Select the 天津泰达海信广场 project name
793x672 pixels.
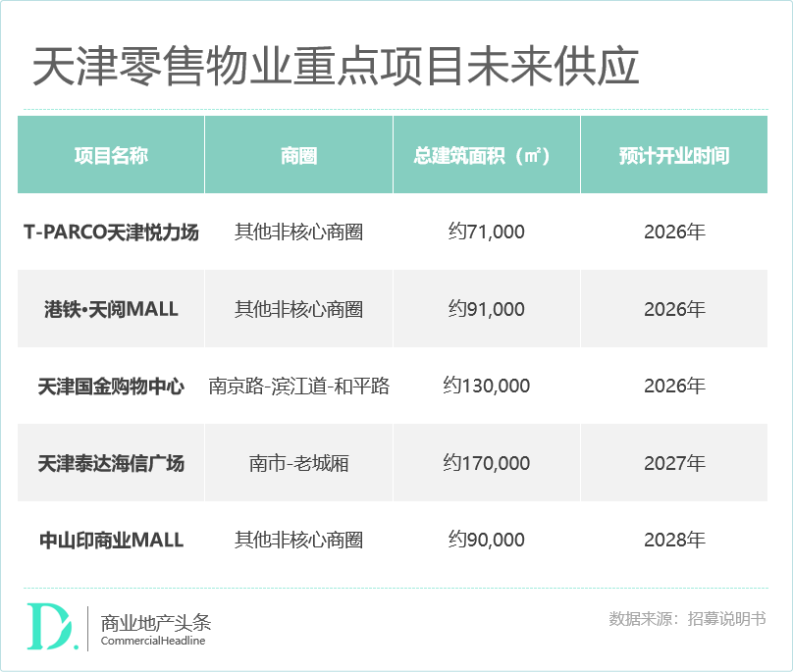(111, 463)
